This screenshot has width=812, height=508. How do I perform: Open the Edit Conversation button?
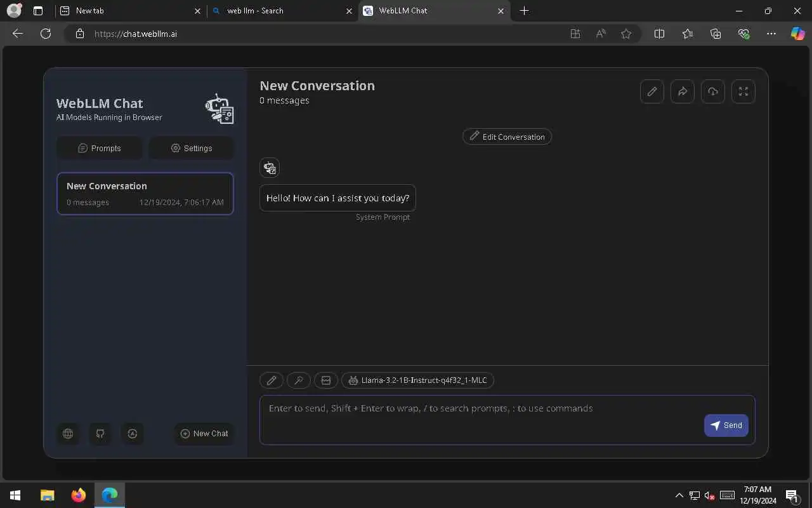tap(507, 137)
